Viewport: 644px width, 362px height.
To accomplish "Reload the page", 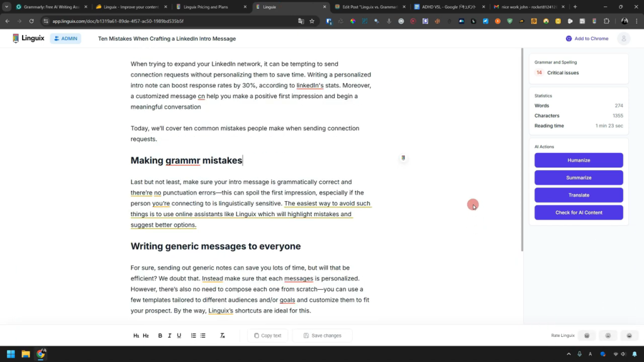I will pos(31,21).
